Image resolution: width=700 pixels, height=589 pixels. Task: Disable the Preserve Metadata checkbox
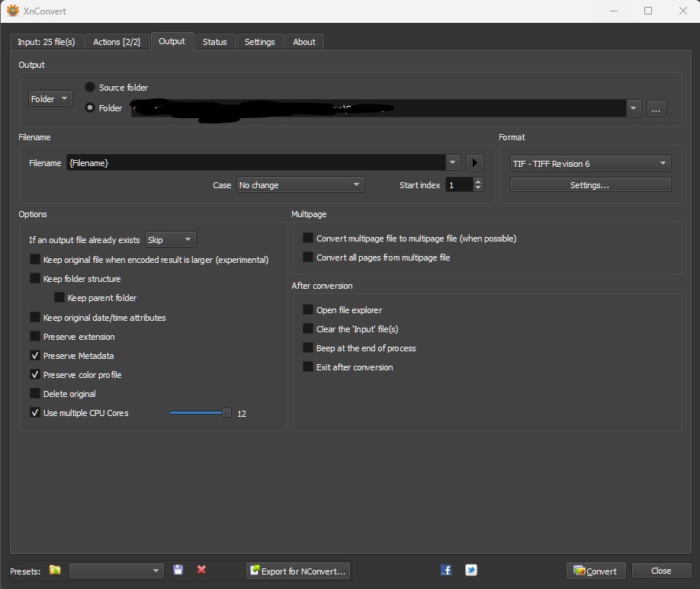[35, 356]
